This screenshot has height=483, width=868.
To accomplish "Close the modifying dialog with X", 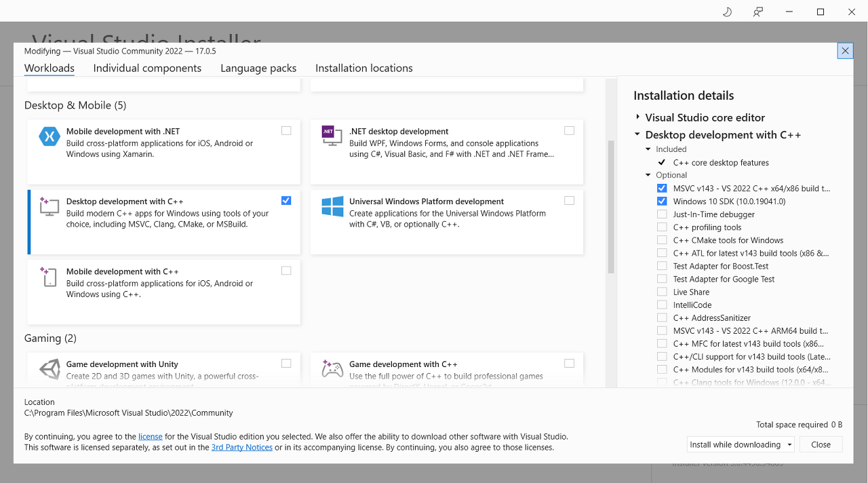I will (x=845, y=51).
